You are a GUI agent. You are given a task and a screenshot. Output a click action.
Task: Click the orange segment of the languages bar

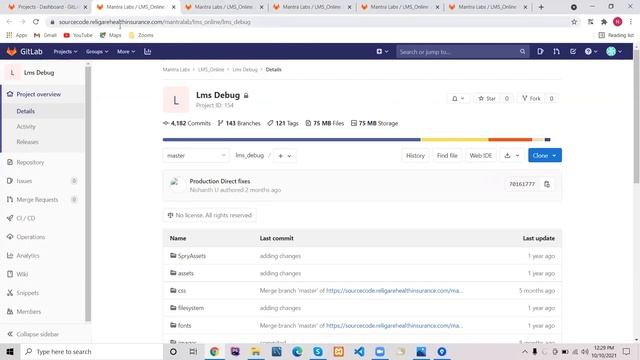[x=510, y=140]
